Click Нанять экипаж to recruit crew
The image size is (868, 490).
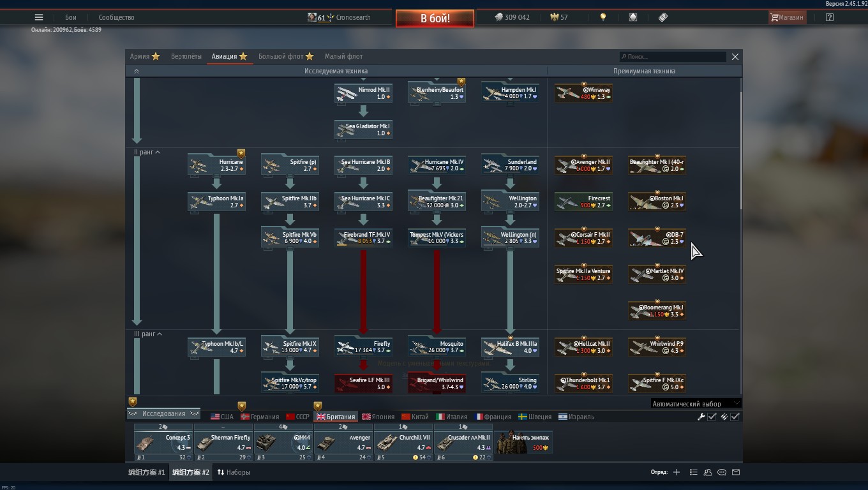(x=524, y=442)
